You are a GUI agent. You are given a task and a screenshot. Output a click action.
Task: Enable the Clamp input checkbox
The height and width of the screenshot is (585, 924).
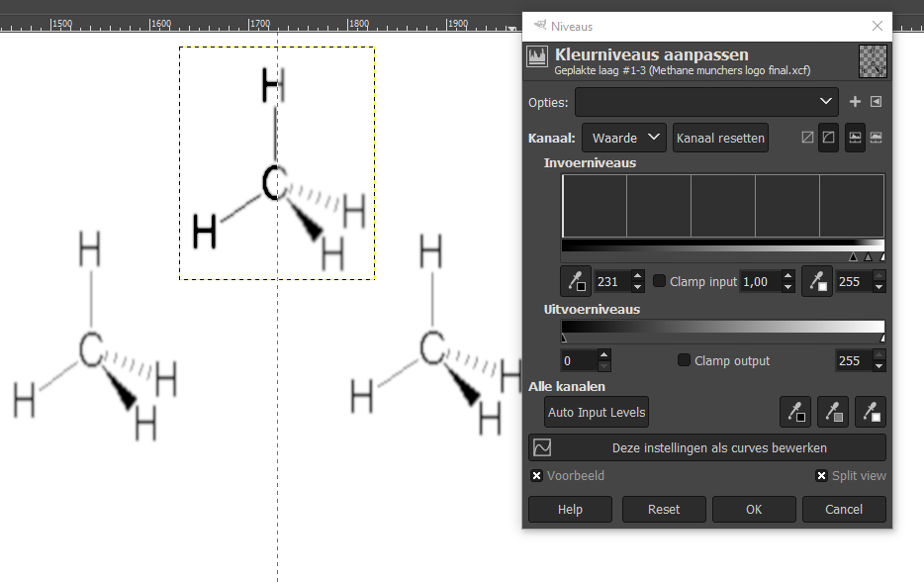(660, 282)
